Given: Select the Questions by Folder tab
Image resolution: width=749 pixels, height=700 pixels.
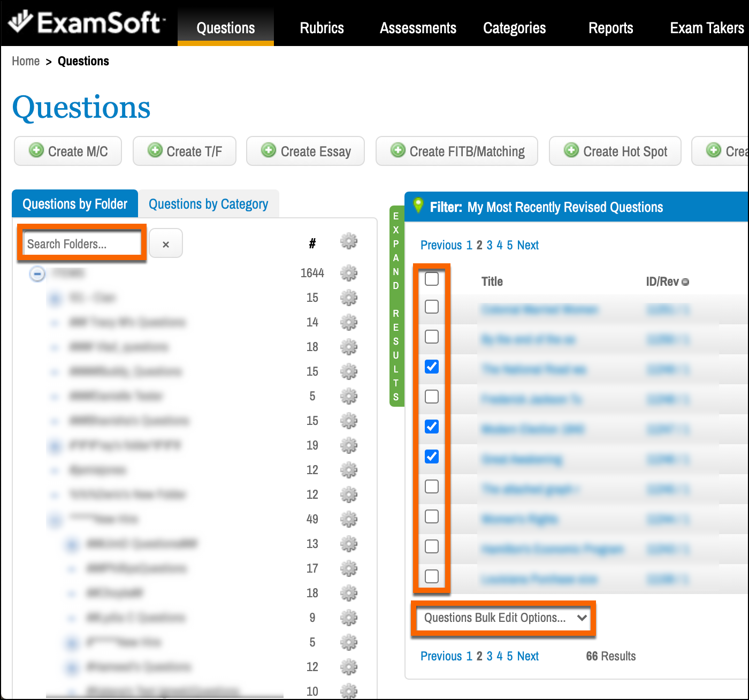Looking at the screenshot, I should click(x=75, y=204).
